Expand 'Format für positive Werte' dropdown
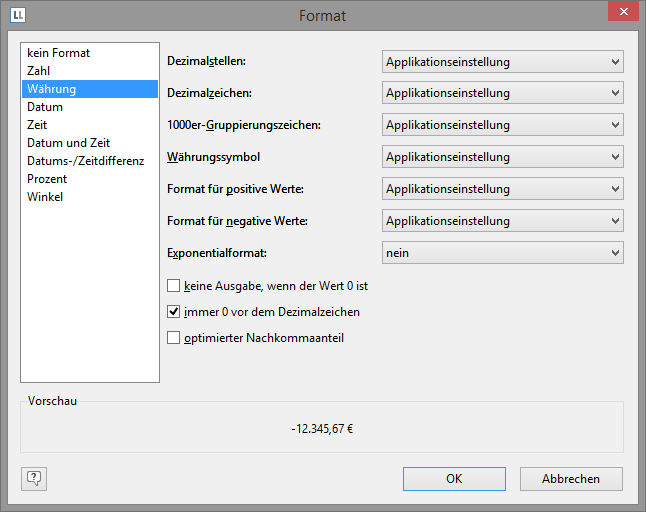This screenshot has height=512, width=646. pyautogui.click(x=502, y=189)
